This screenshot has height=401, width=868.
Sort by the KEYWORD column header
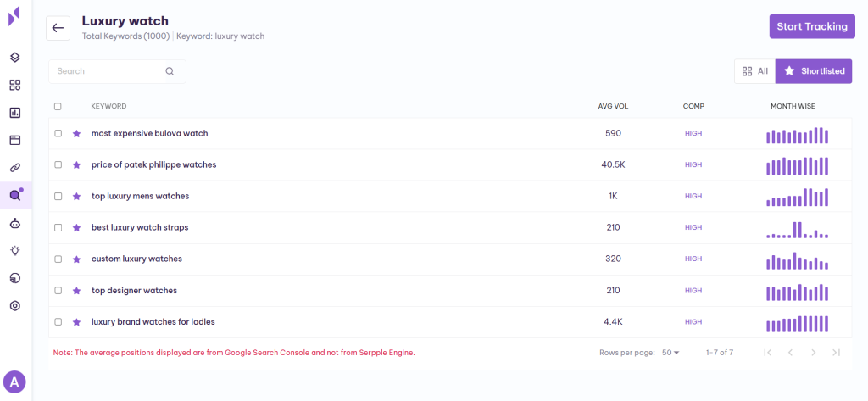coord(109,106)
